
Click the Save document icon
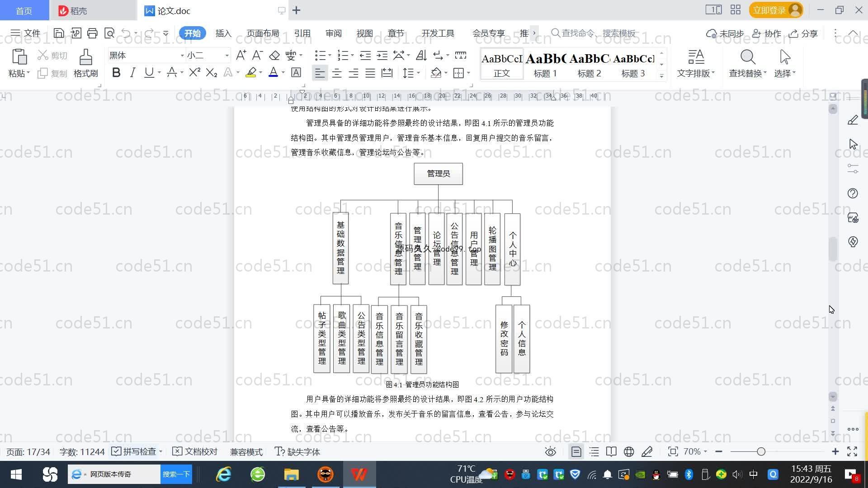coord(58,33)
